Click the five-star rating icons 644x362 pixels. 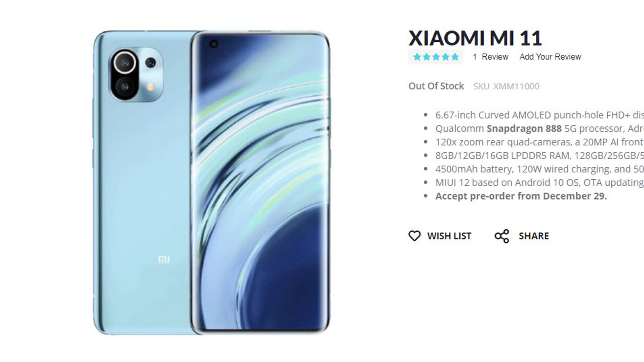[x=436, y=57]
